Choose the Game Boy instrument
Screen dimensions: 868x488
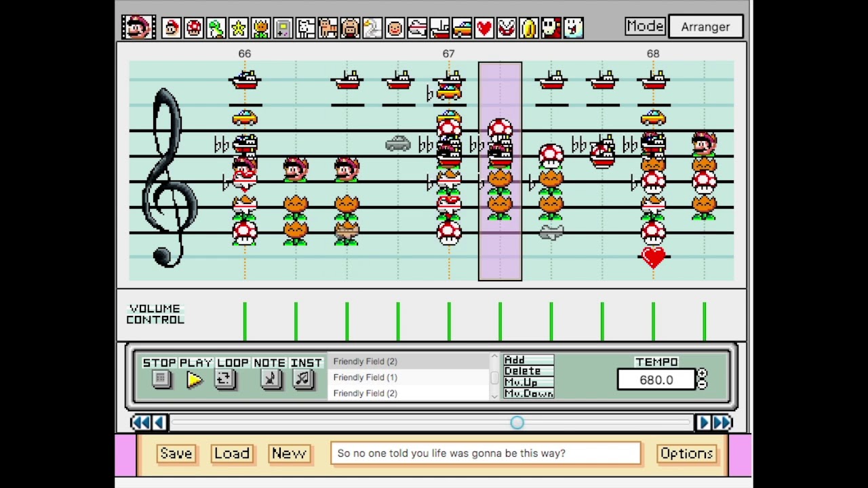[x=283, y=28]
